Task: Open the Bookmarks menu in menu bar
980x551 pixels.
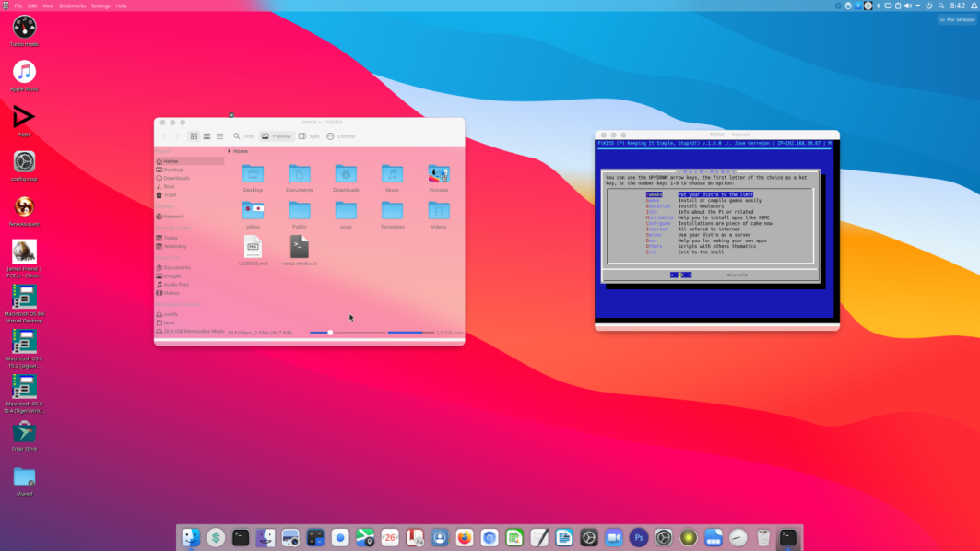Action: (x=72, y=6)
